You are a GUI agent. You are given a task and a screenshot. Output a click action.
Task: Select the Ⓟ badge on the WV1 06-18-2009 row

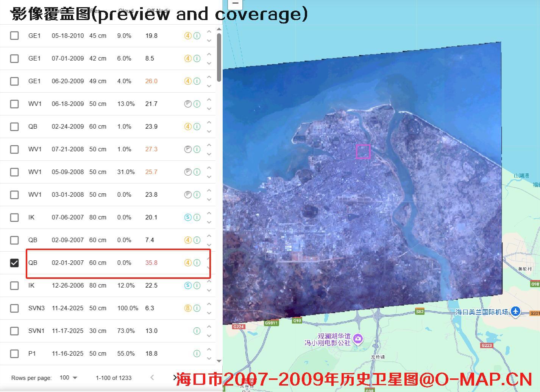point(188,104)
